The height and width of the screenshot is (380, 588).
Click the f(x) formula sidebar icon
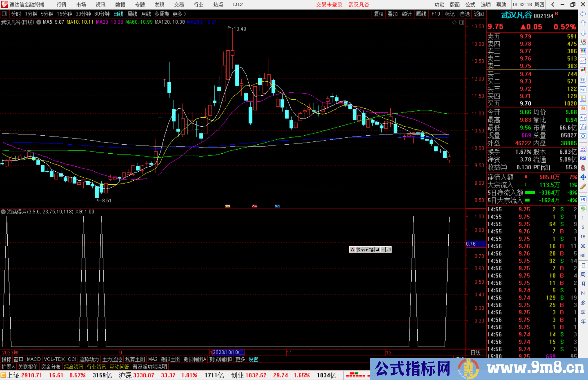[x=583, y=127]
